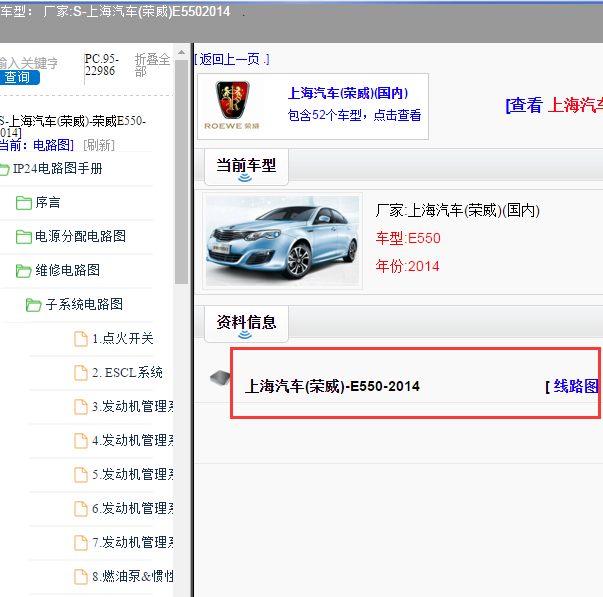The width and height of the screenshot is (603, 597).
Task: Click the keyword input field 输入关键字
Action: (29, 63)
